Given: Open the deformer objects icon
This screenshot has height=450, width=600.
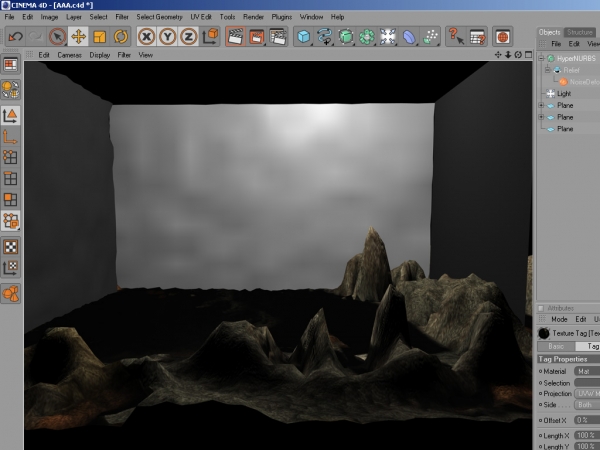Looking at the screenshot, I should coord(409,37).
